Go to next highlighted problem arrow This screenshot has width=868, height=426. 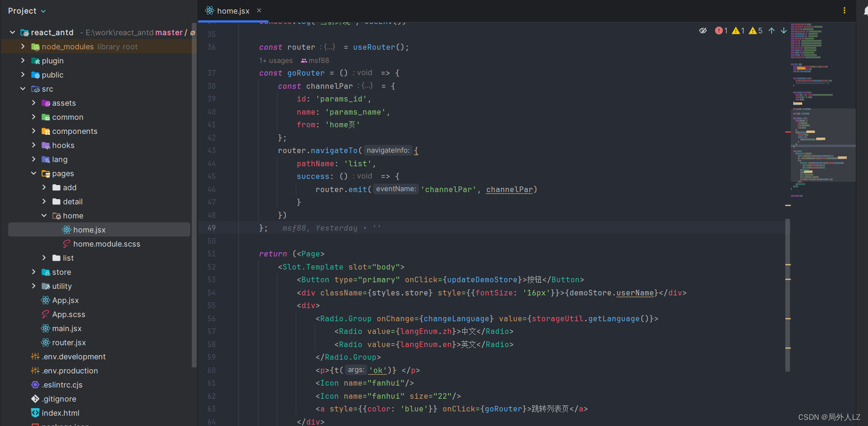coord(784,31)
